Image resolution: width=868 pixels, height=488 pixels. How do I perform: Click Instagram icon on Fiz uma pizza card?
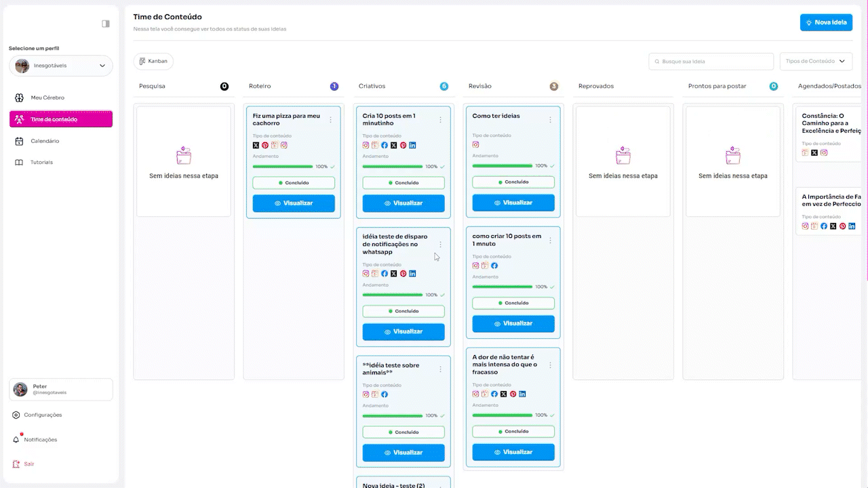pyautogui.click(x=284, y=145)
